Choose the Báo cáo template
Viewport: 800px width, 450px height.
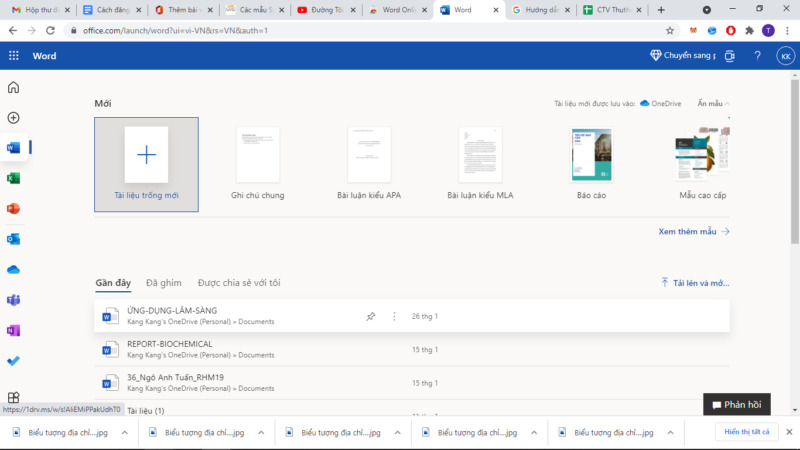591,164
